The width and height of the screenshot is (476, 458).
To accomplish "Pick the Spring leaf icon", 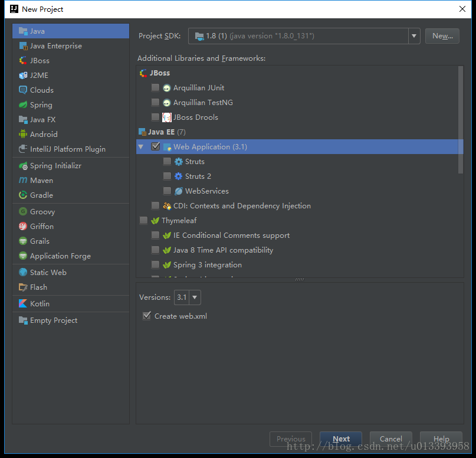I will (x=23, y=105).
